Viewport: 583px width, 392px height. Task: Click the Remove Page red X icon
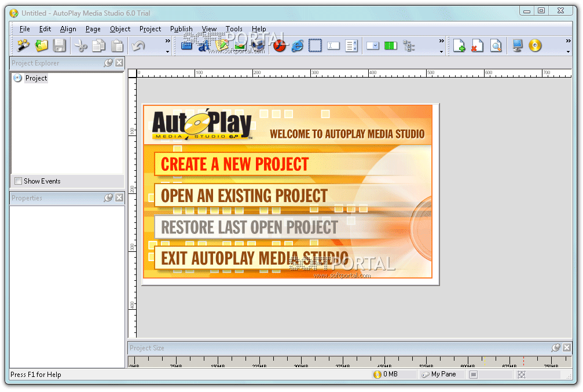(477, 46)
